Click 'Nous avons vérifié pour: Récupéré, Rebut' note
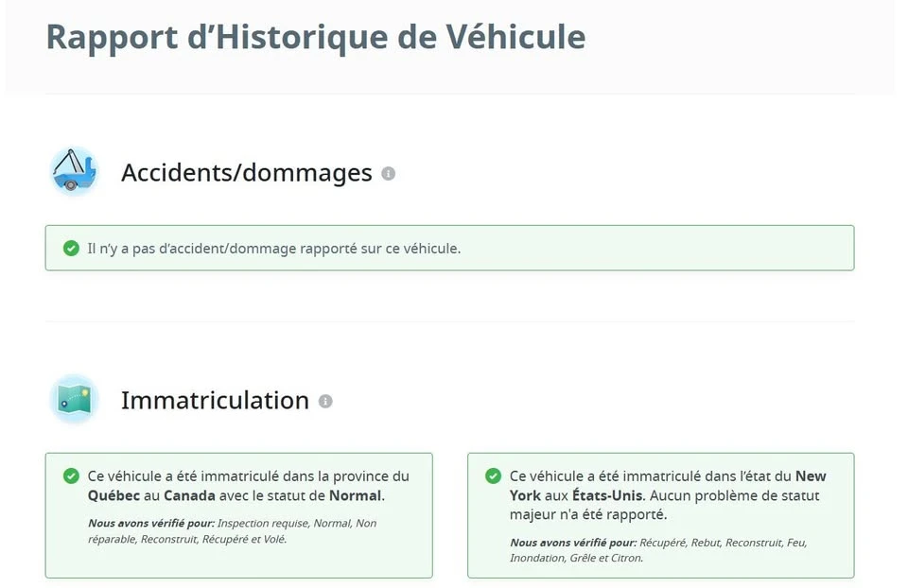 coord(658,550)
